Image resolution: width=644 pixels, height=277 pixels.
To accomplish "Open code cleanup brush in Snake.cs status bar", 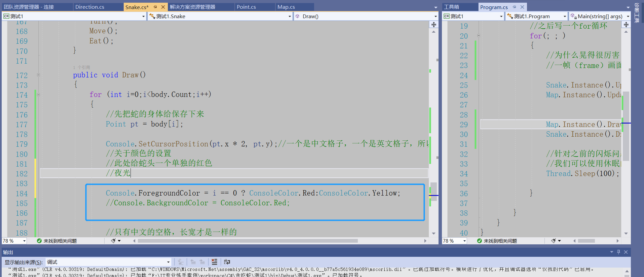I will point(114,241).
